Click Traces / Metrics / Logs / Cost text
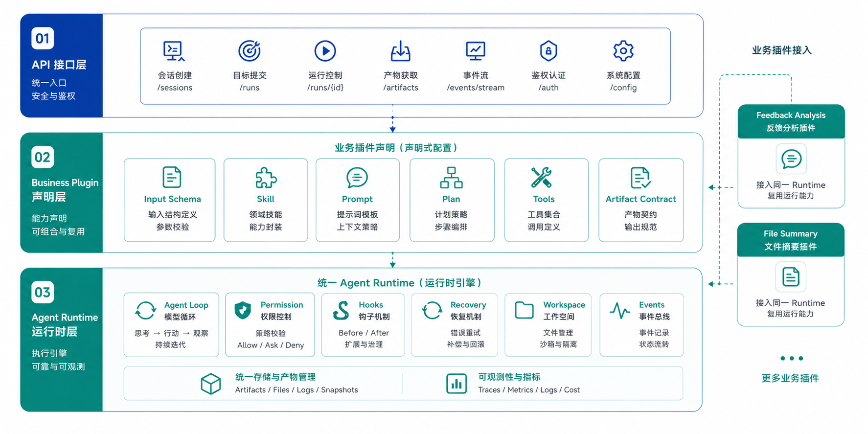Viewport: 868px width, 434px height. (529, 390)
